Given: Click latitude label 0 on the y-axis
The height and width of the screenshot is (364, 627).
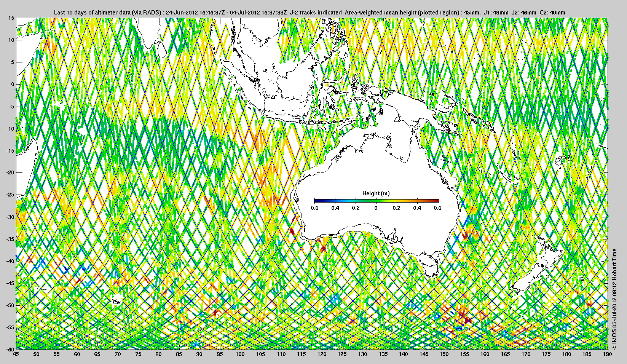Looking at the screenshot, I should [13, 84].
